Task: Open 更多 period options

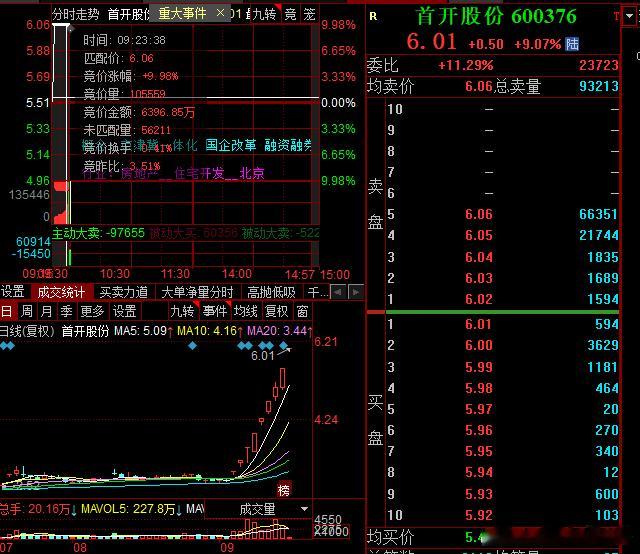Action: 92,311
